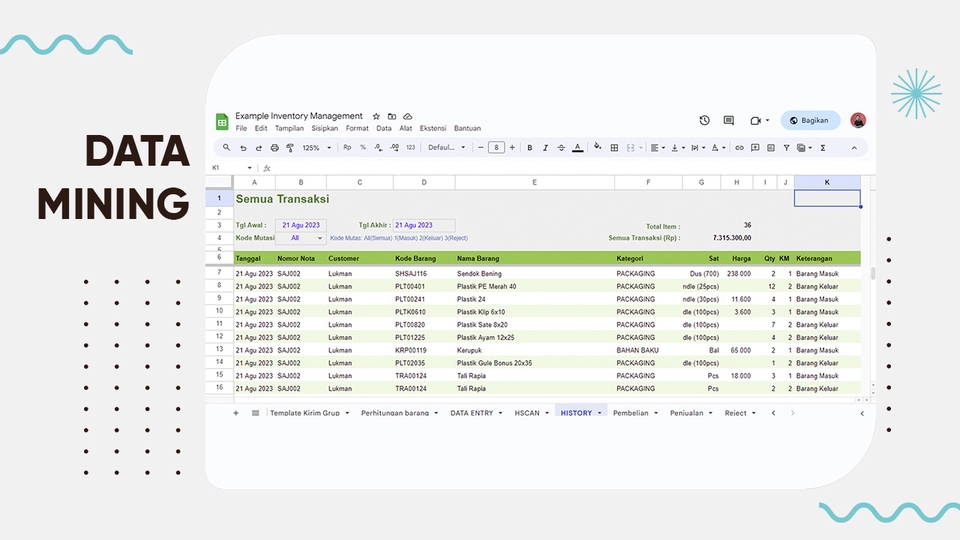Open the File menu
The height and width of the screenshot is (540, 960).
[241, 129]
